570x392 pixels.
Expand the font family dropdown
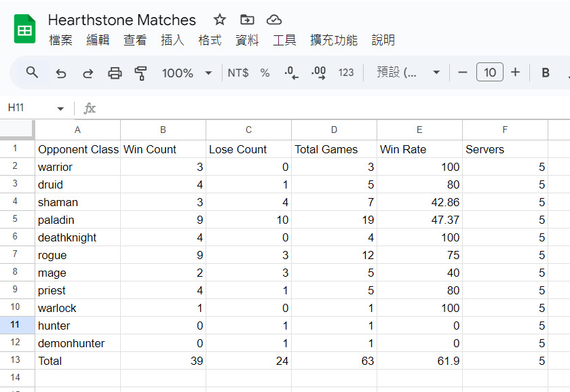tap(408, 73)
